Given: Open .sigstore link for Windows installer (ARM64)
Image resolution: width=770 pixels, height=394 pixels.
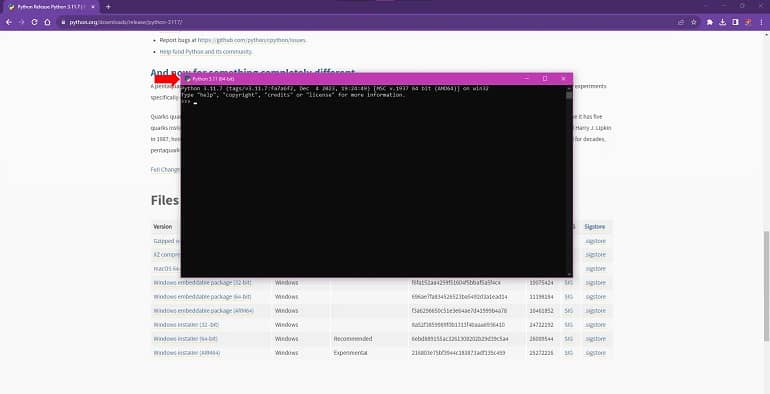Looking at the screenshot, I should (595, 353).
